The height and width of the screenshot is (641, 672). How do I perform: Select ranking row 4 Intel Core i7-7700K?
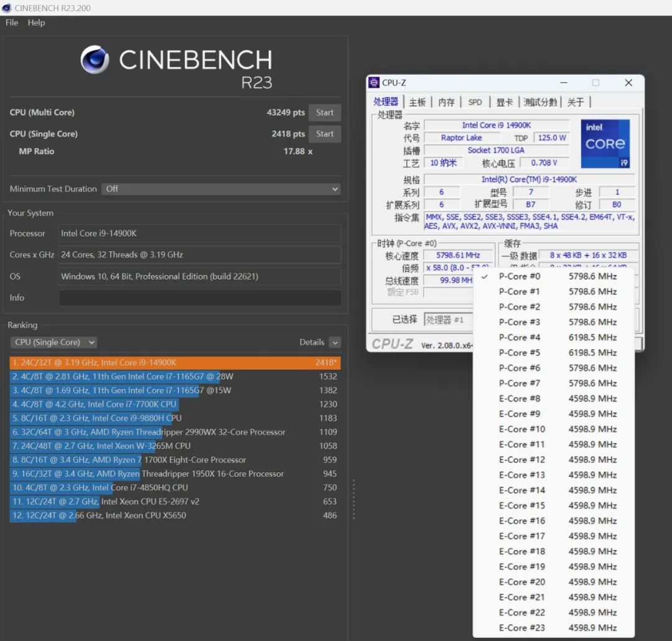175,405
